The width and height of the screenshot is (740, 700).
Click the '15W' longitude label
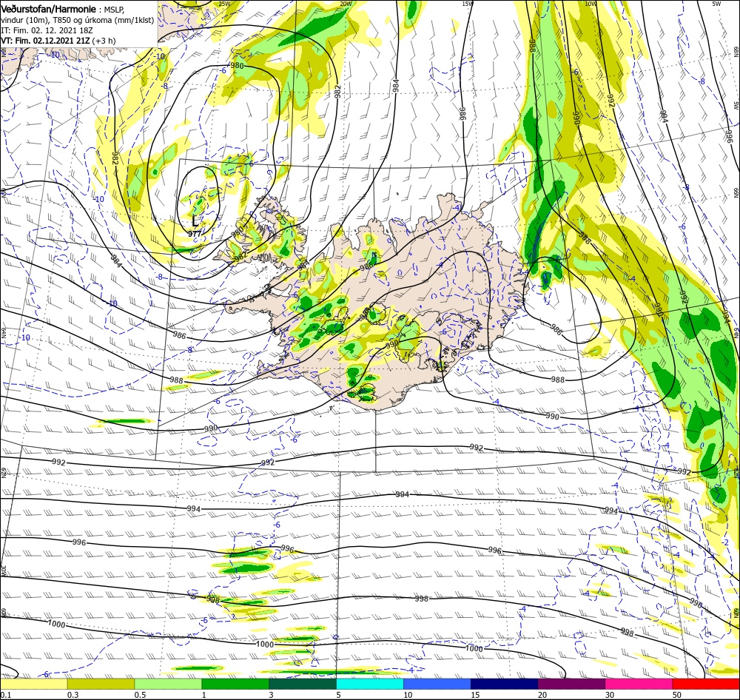467,4
